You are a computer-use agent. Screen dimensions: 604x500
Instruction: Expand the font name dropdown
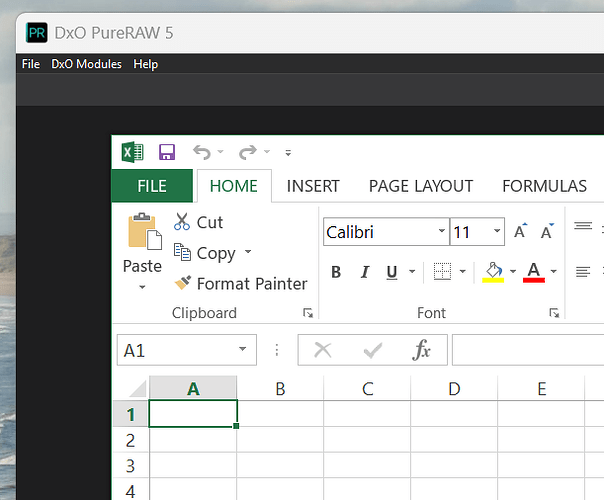pos(442,231)
